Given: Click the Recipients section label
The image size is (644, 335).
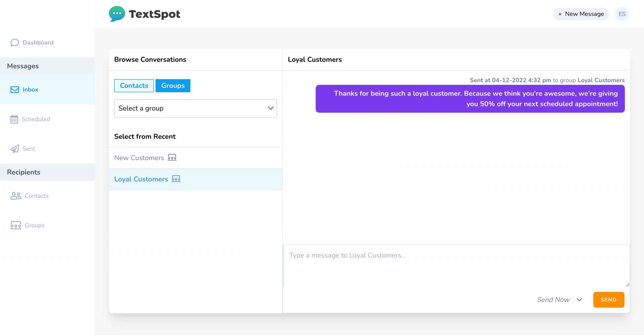Looking at the screenshot, I should [x=24, y=172].
